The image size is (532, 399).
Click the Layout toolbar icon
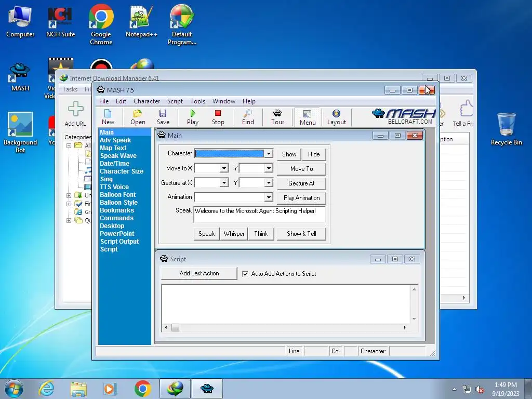tap(336, 117)
